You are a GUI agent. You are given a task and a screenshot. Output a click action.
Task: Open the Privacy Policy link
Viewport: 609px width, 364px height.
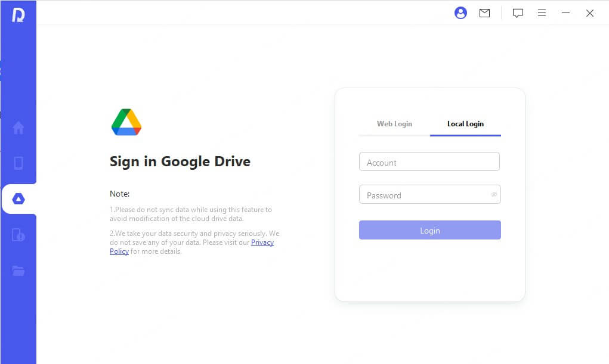(262, 243)
